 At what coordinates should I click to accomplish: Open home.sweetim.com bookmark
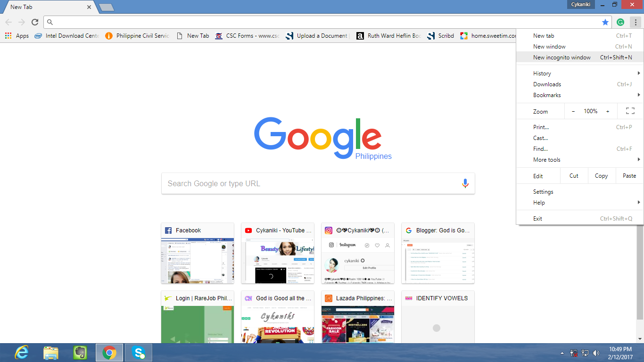tap(488, 36)
